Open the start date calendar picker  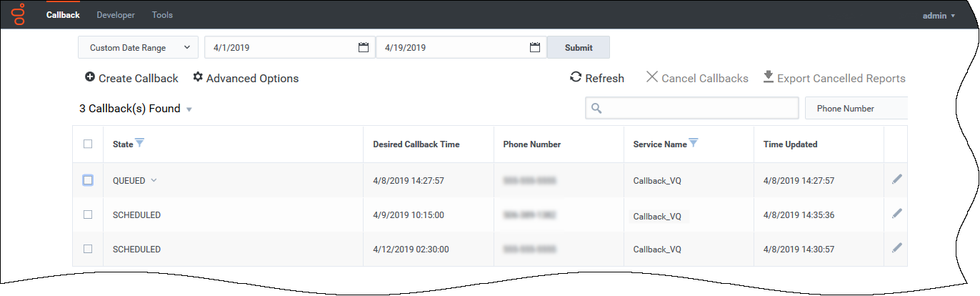pos(363,48)
